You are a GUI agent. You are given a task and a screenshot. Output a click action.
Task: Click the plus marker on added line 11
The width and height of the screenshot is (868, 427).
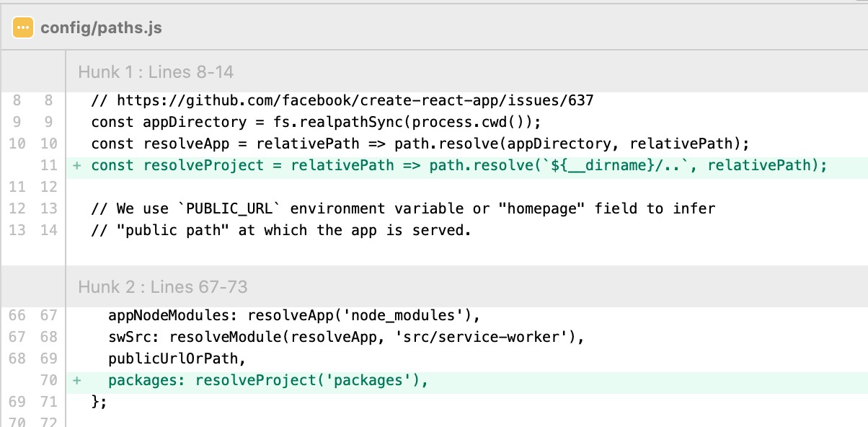pos(77,165)
